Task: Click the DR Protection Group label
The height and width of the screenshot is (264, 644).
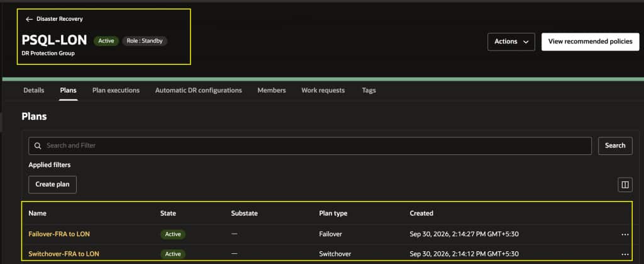Action: (x=48, y=53)
